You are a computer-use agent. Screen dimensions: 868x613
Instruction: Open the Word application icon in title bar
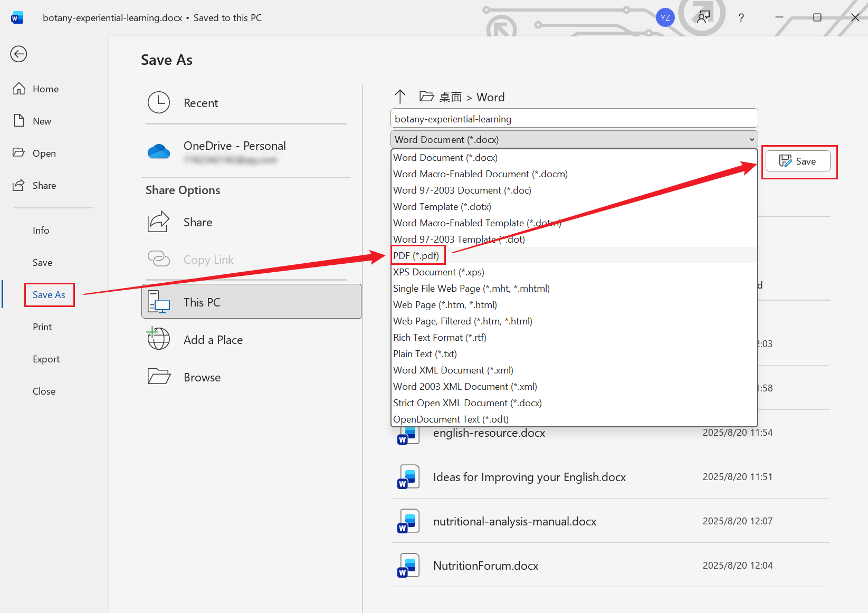[16, 17]
